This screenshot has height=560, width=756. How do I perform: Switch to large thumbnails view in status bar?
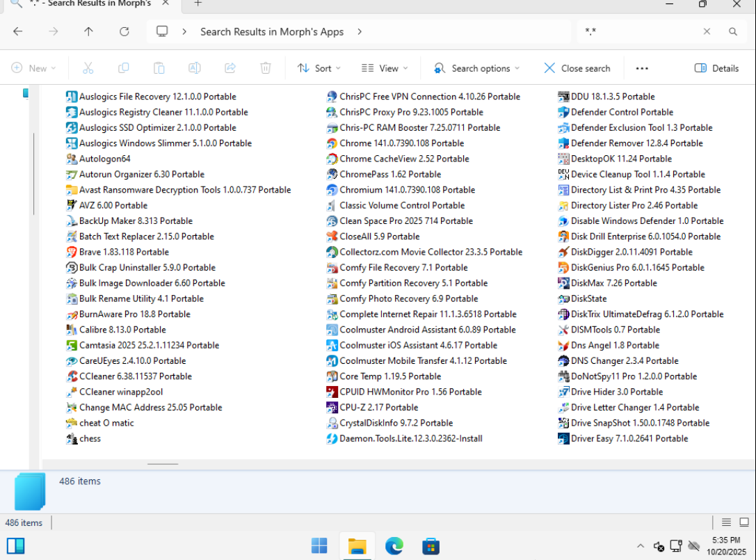[x=743, y=522]
